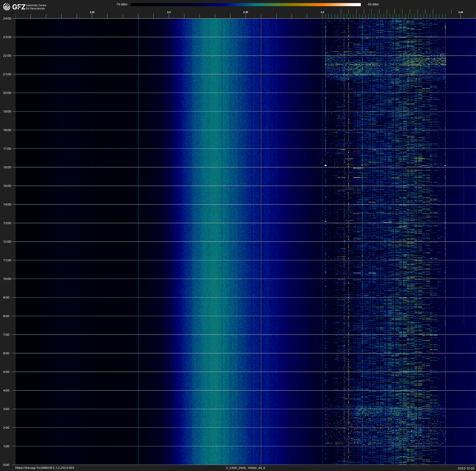Image resolution: width=476 pixels, height=471 pixels.
Task: Click the 12:00 time axis label
Action: tap(7, 242)
